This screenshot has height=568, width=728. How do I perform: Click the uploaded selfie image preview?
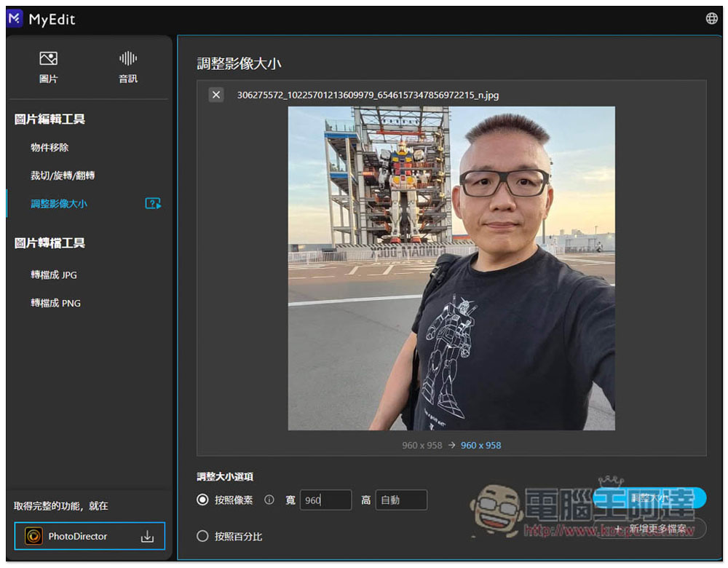click(451, 268)
